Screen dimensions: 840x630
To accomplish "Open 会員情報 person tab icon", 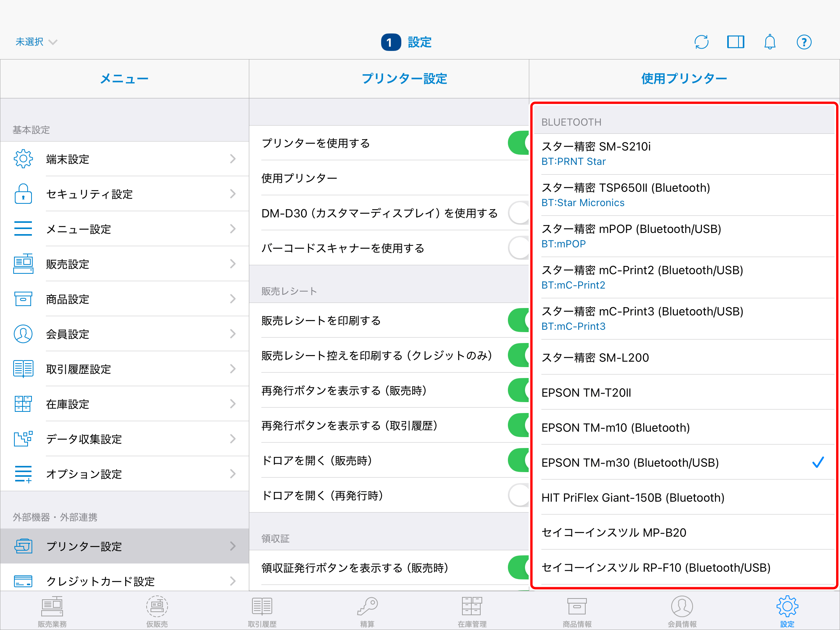I will coord(682,606).
